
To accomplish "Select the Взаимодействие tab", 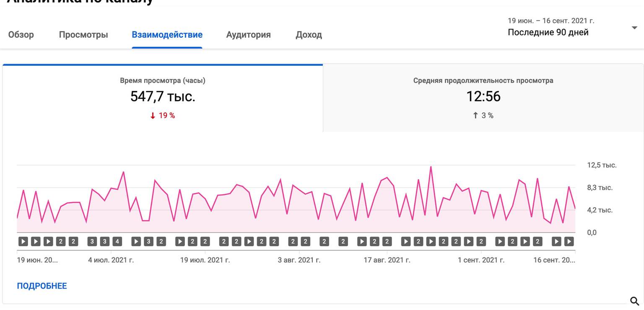I will point(167,35).
